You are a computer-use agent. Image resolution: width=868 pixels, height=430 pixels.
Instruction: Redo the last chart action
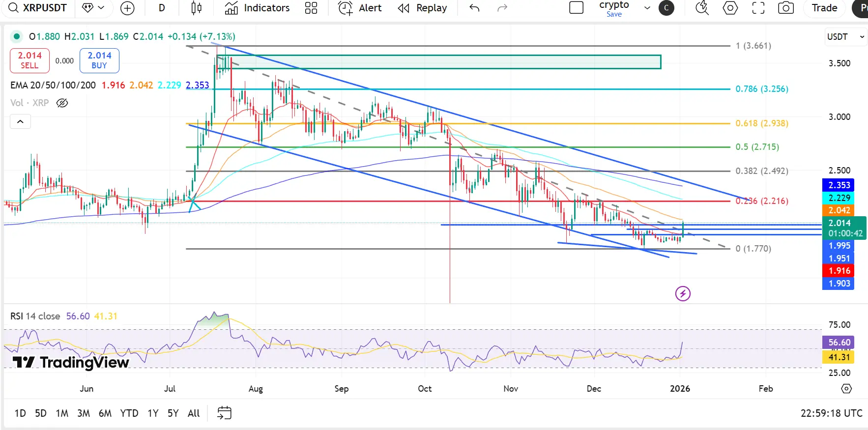(502, 8)
